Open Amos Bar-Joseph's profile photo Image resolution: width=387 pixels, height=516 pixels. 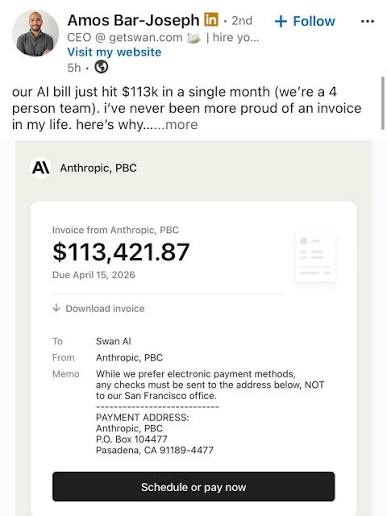pos(35,33)
